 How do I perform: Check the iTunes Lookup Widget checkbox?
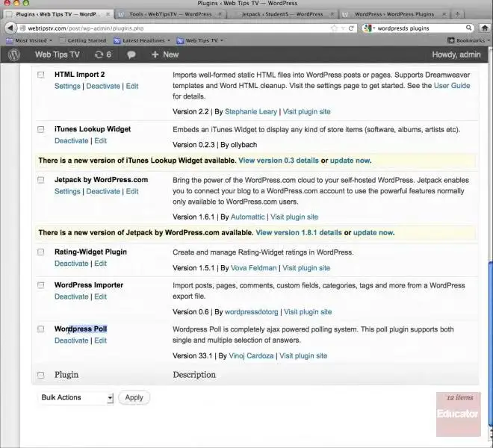tap(41, 129)
